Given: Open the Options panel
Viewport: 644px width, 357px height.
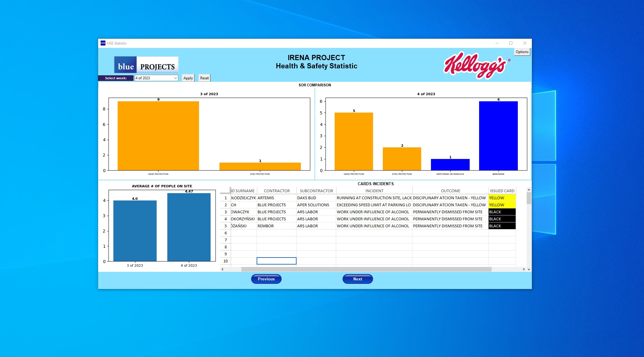Looking at the screenshot, I should click(x=522, y=52).
